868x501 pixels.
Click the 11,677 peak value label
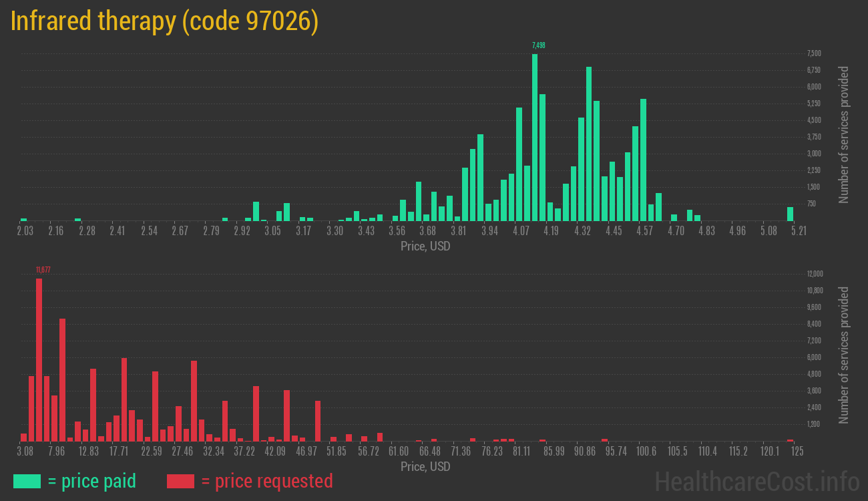[x=43, y=270]
